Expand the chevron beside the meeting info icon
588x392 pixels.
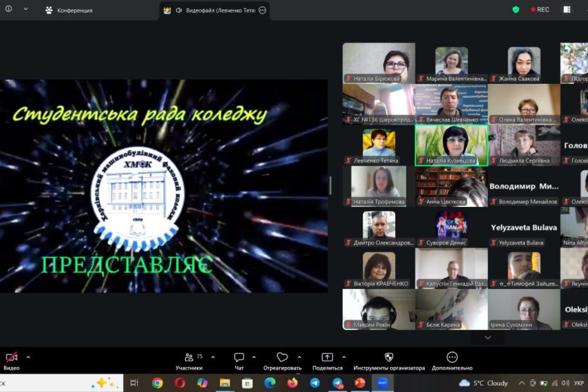point(26,9)
